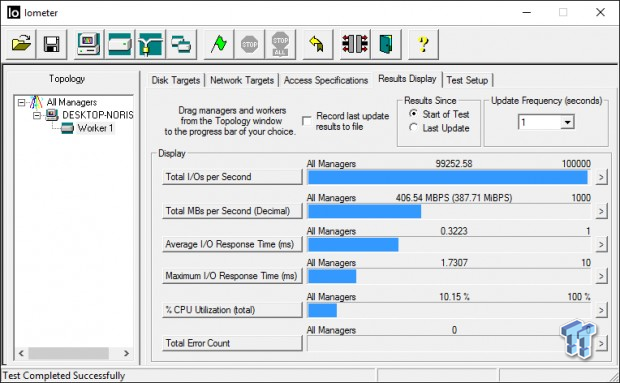Viewport: 620px width, 383px height.
Task: Open arrow next to Average Response Time bar
Action: tap(601, 245)
